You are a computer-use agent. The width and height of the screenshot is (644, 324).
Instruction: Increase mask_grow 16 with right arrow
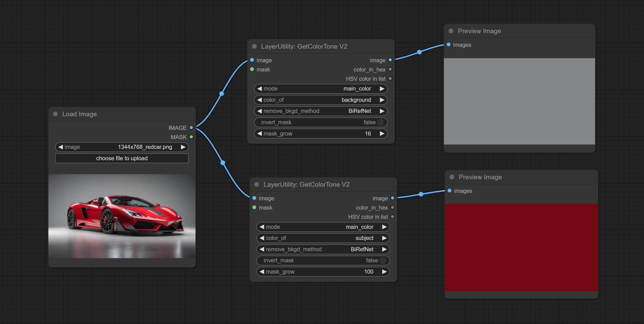coord(382,133)
